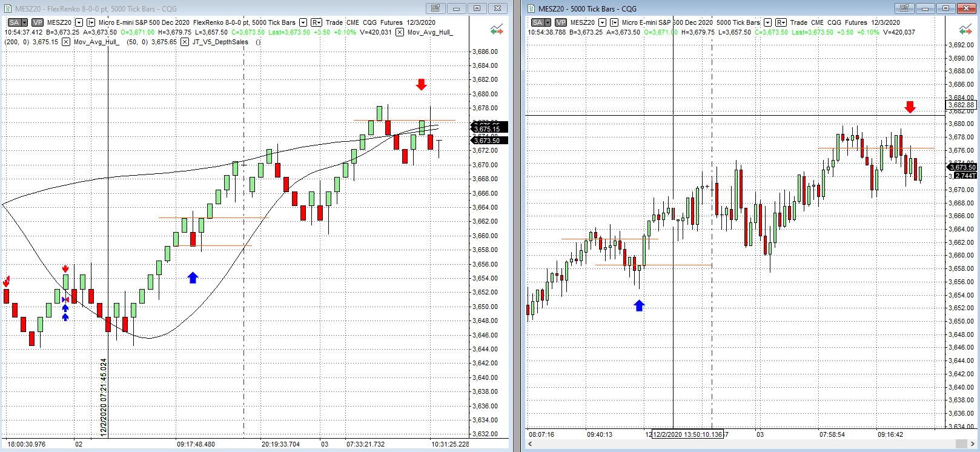Click the large red down arrow in Tick Bars chart
The width and height of the screenshot is (980, 452).
click(910, 107)
